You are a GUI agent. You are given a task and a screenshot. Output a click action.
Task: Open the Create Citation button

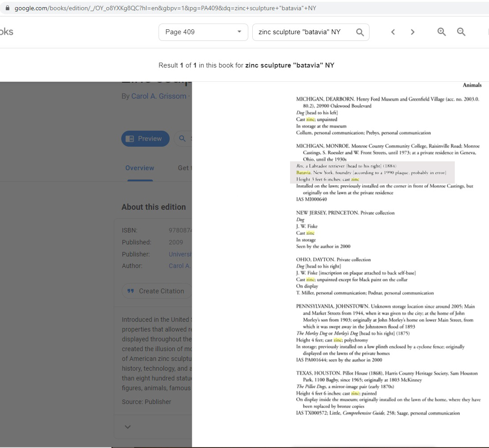pyautogui.click(x=157, y=291)
